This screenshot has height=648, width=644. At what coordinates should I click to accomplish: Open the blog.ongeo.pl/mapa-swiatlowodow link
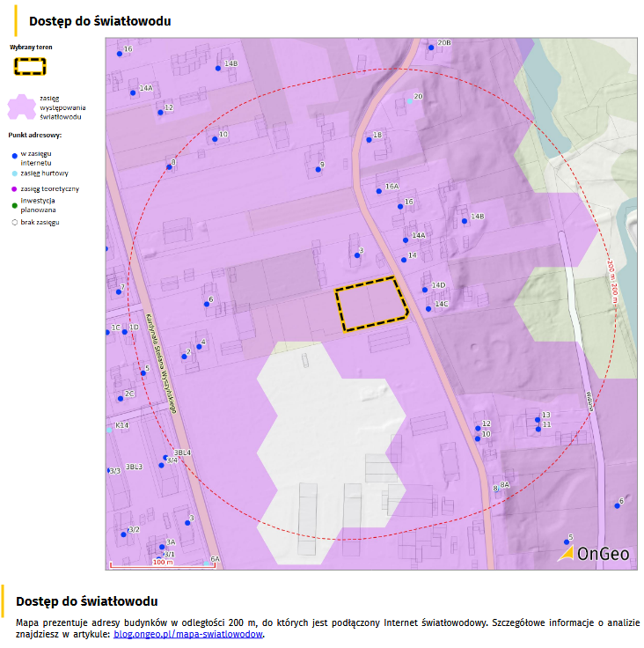188,633
